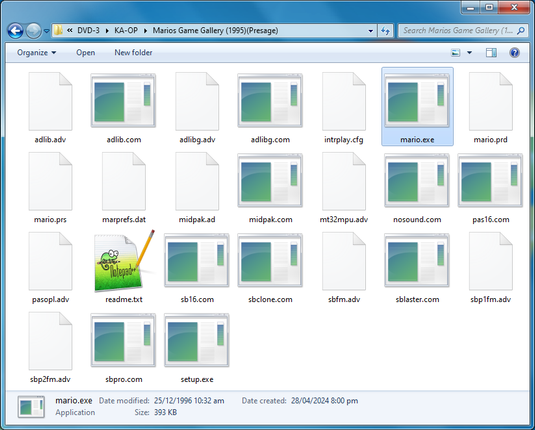Select the sbfm.adv file icon
This screenshot has height=430, width=535.
[x=344, y=261]
